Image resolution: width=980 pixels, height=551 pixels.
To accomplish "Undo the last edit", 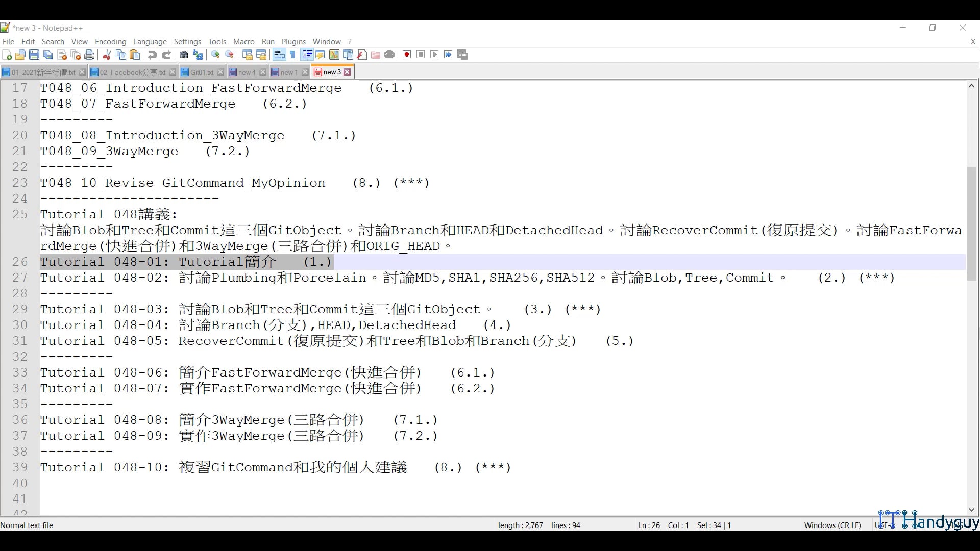I will tap(152, 55).
